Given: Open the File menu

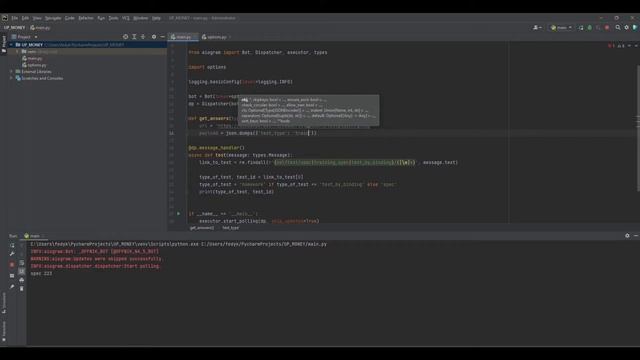Looking at the screenshot, I should [15, 18].
